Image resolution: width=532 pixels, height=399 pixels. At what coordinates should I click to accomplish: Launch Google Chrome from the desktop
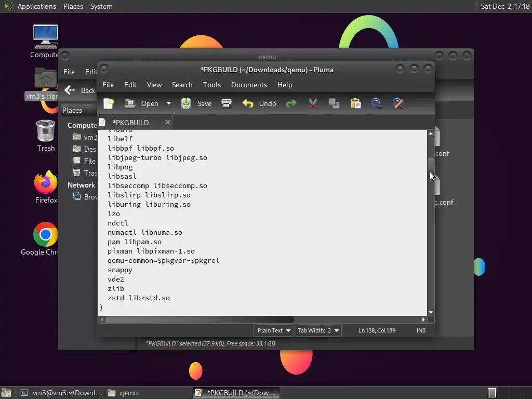[x=41, y=238]
